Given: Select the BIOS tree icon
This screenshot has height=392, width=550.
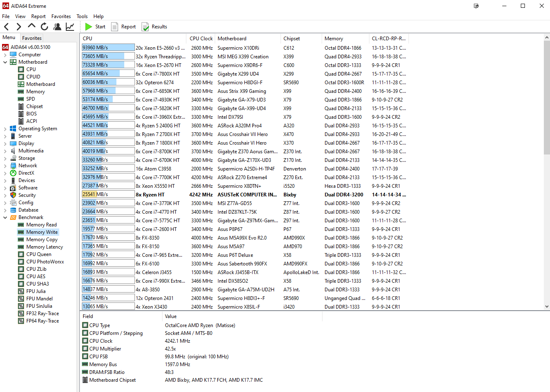Looking at the screenshot, I should [21, 114].
